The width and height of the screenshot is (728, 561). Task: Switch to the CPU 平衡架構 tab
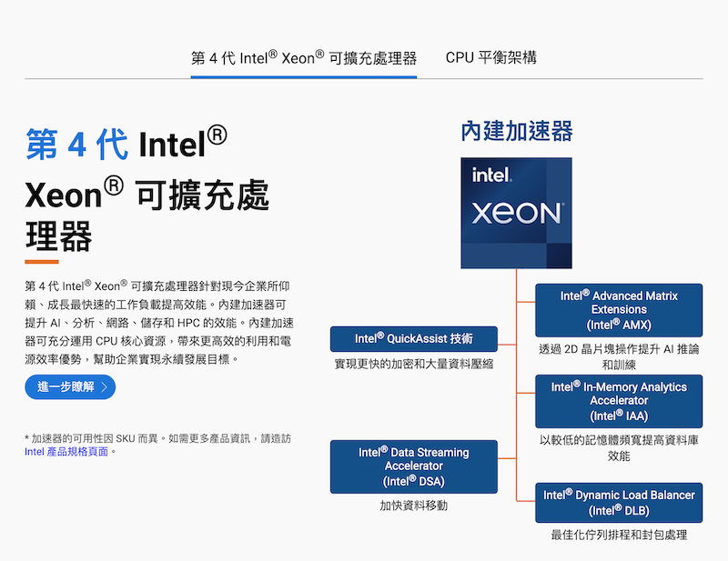490,58
